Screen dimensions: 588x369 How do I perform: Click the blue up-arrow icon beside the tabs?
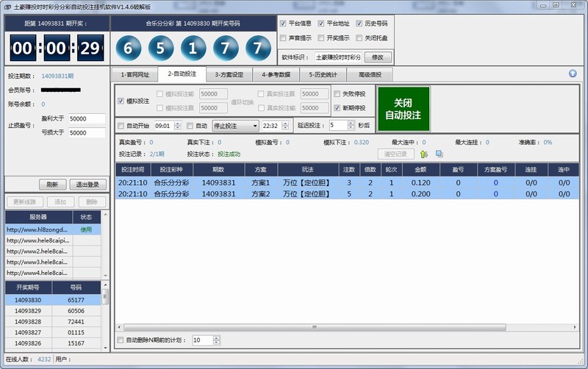click(573, 74)
